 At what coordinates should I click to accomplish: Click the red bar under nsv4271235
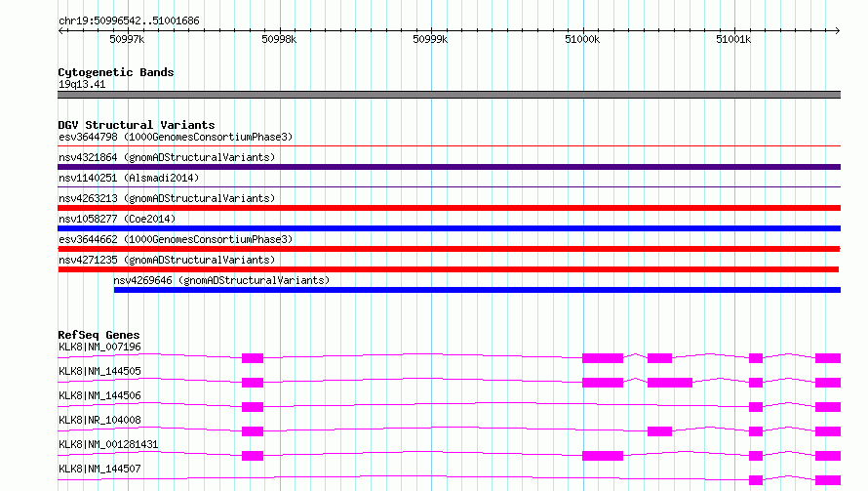tap(449, 269)
